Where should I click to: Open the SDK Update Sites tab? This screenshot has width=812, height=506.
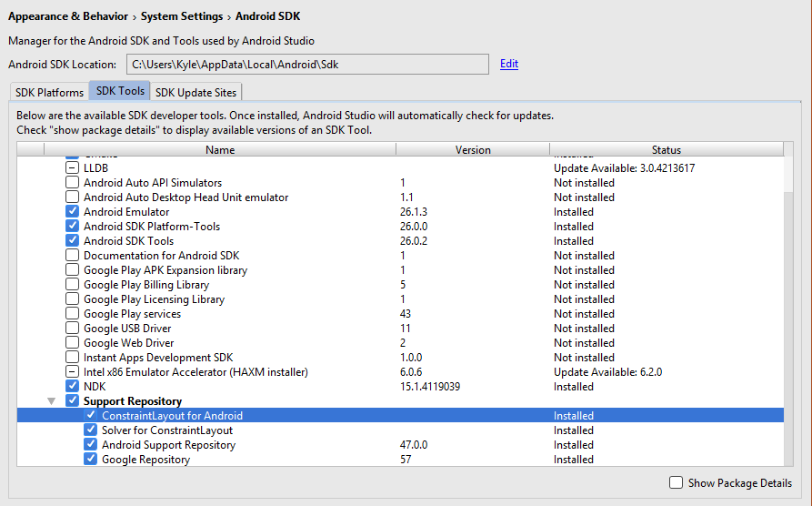[195, 92]
